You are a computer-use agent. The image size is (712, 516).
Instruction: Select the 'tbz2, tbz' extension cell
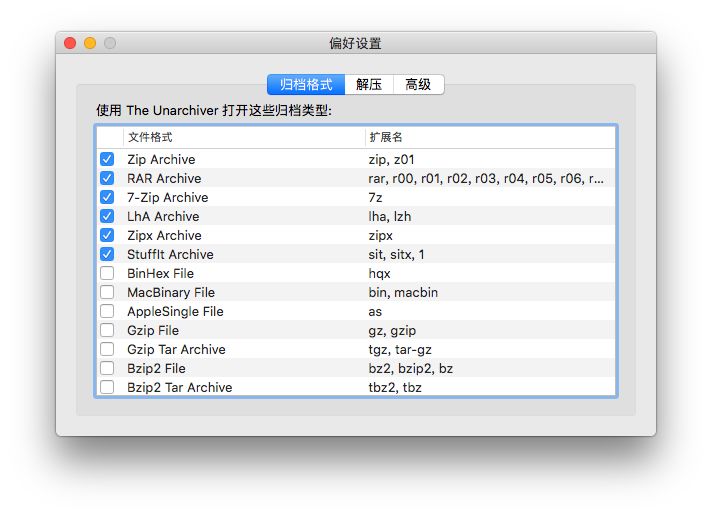click(x=395, y=387)
